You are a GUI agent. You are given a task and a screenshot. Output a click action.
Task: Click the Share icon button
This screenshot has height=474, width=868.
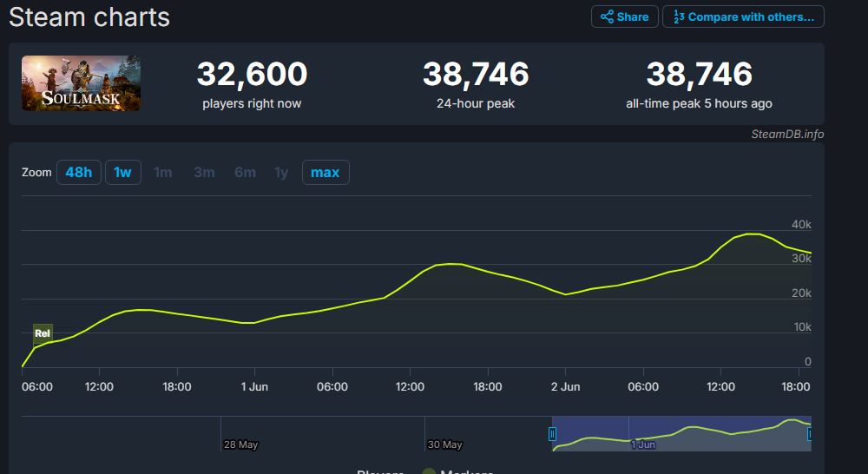624,16
